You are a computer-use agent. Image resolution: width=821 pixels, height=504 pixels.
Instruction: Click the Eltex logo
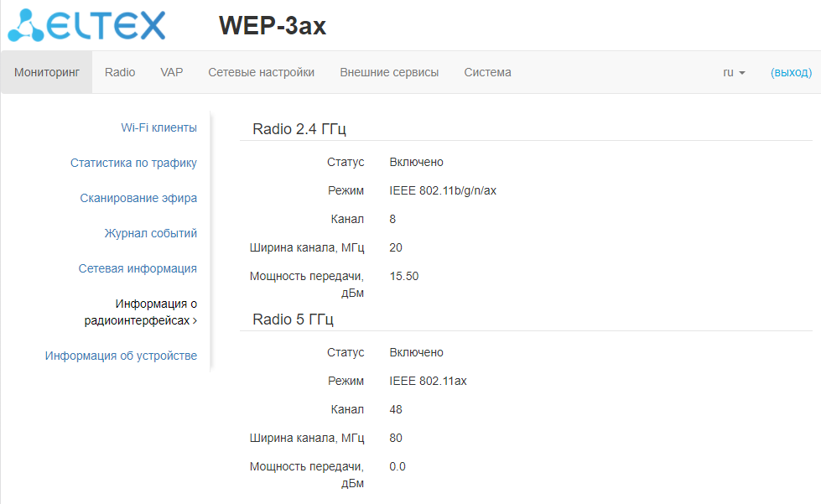[87, 25]
